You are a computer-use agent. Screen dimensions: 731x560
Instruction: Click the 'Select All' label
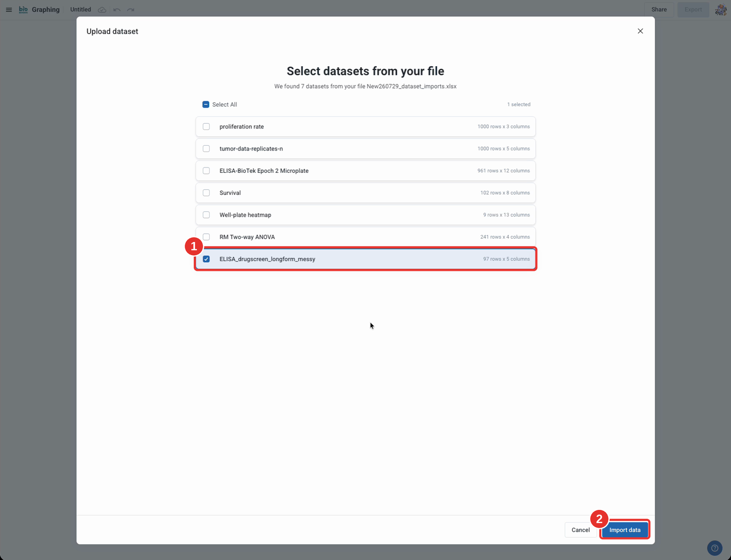pyautogui.click(x=225, y=105)
